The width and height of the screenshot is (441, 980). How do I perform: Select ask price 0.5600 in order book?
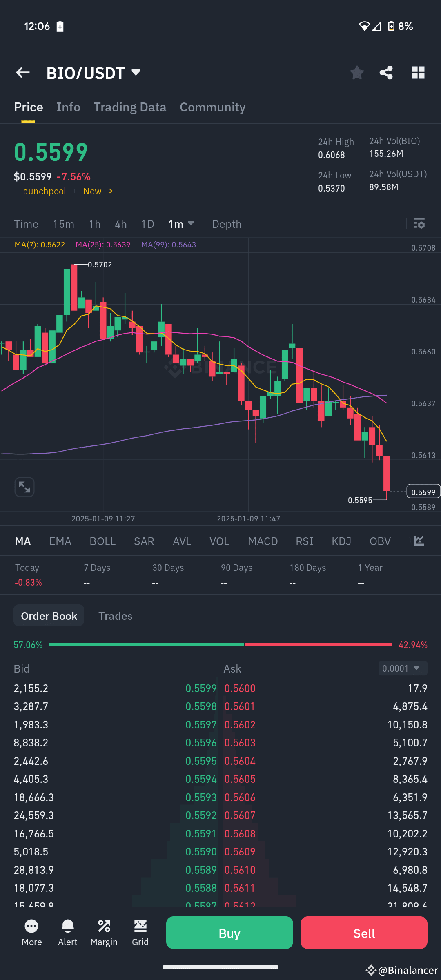point(240,688)
